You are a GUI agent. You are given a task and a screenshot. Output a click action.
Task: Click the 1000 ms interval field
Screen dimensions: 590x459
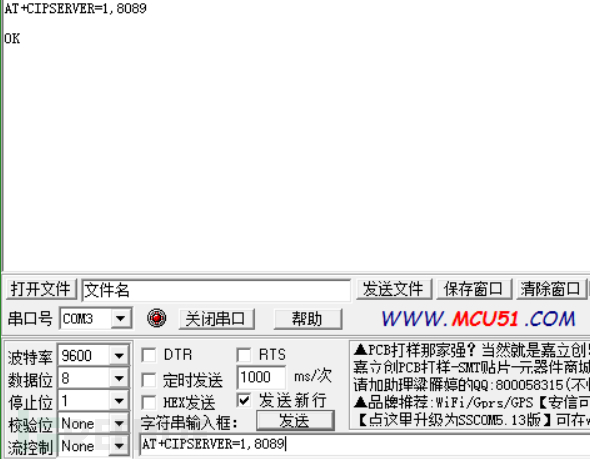261,377
